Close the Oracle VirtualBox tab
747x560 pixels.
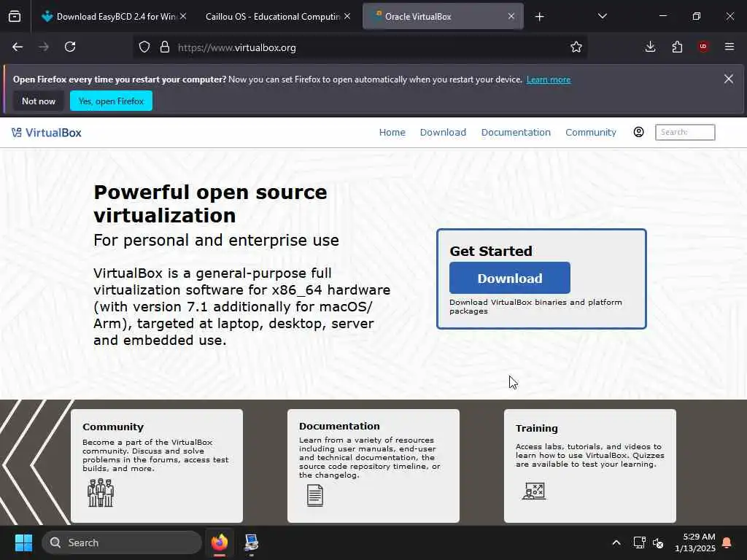511,16
